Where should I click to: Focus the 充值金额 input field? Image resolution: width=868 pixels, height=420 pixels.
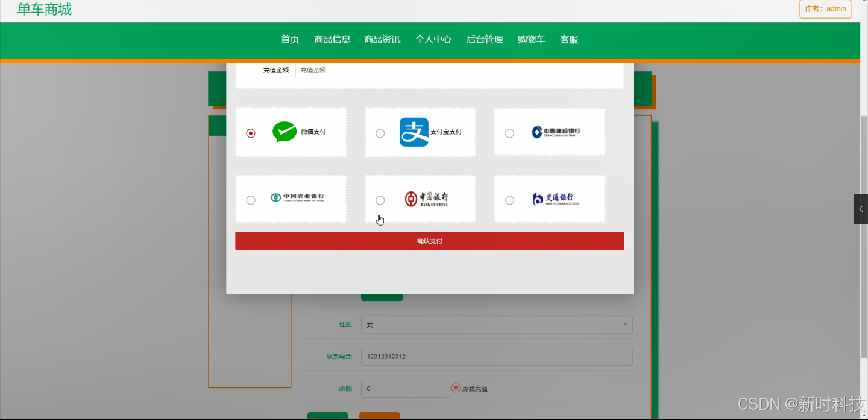(454, 70)
